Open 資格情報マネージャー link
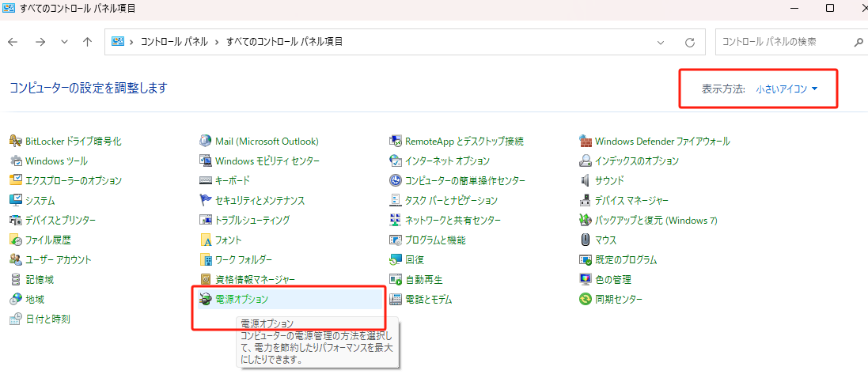The image size is (868, 374). pyautogui.click(x=256, y=279)
